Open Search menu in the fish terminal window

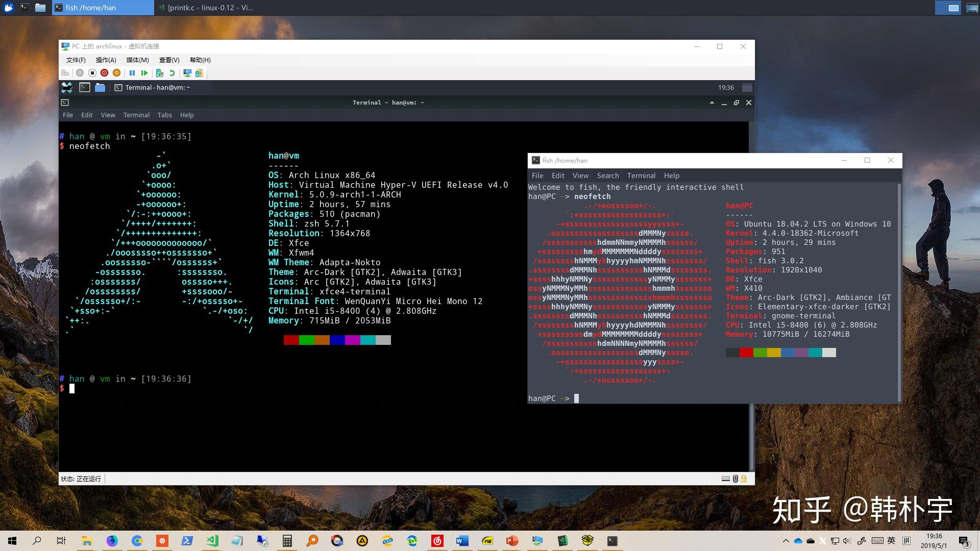[x=608, y=175]
